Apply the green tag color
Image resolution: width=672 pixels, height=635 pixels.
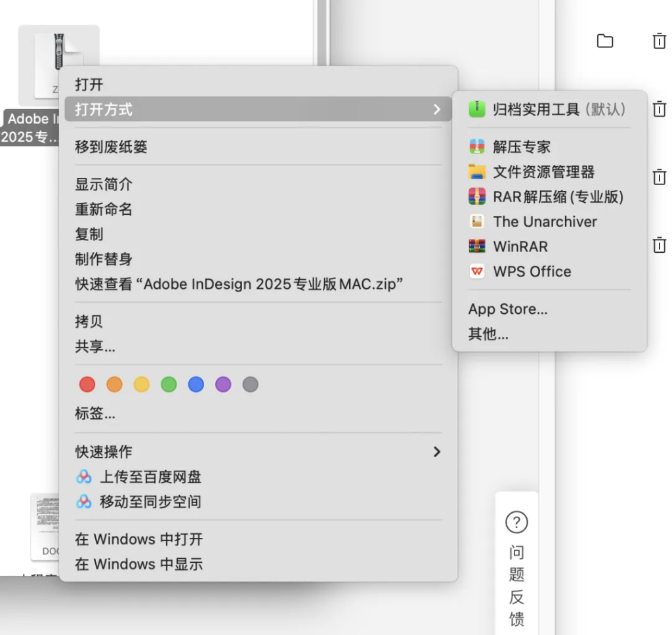click(x=169, y=384)
